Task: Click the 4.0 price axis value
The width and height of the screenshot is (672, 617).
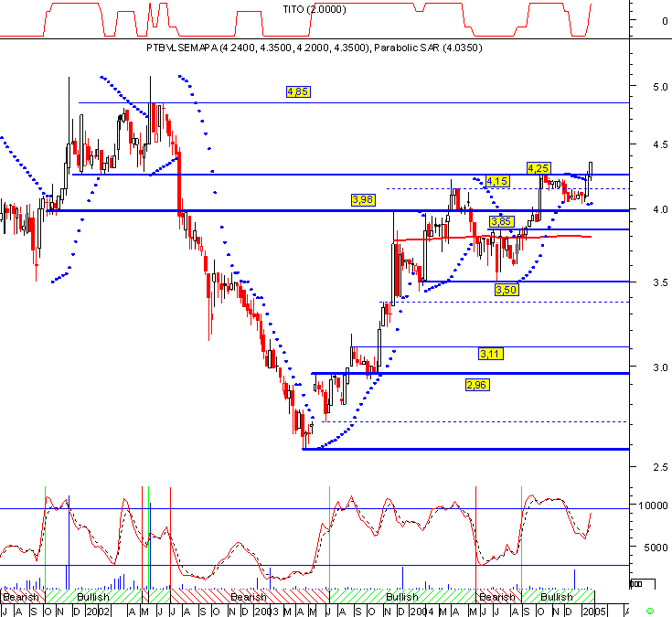Action: 660,209
